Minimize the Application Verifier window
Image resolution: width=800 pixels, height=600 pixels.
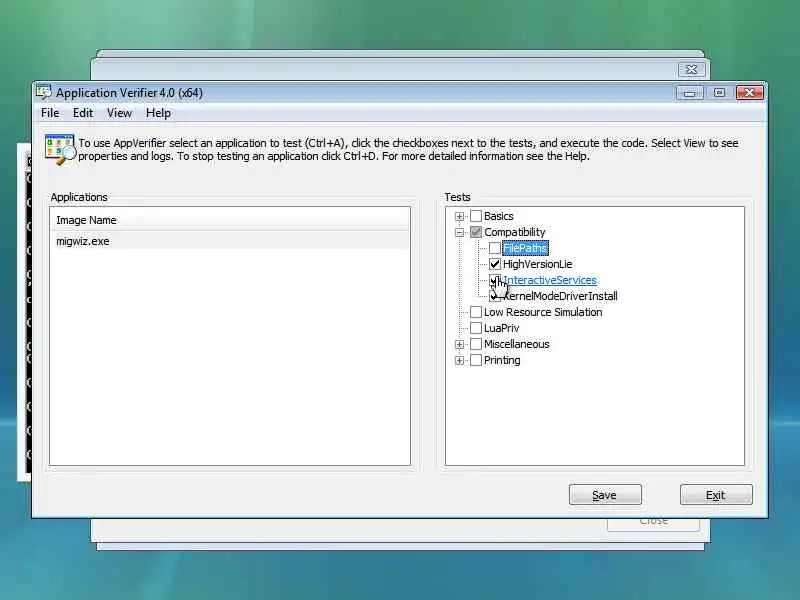pyautogui.click(x=689, y=93)
